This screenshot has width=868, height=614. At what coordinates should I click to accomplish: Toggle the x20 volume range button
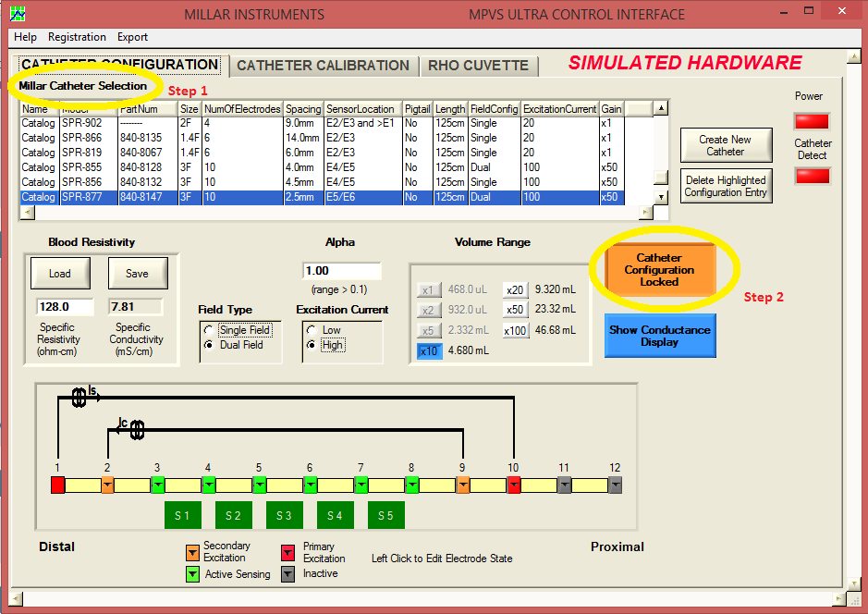[x=516, y=289]
